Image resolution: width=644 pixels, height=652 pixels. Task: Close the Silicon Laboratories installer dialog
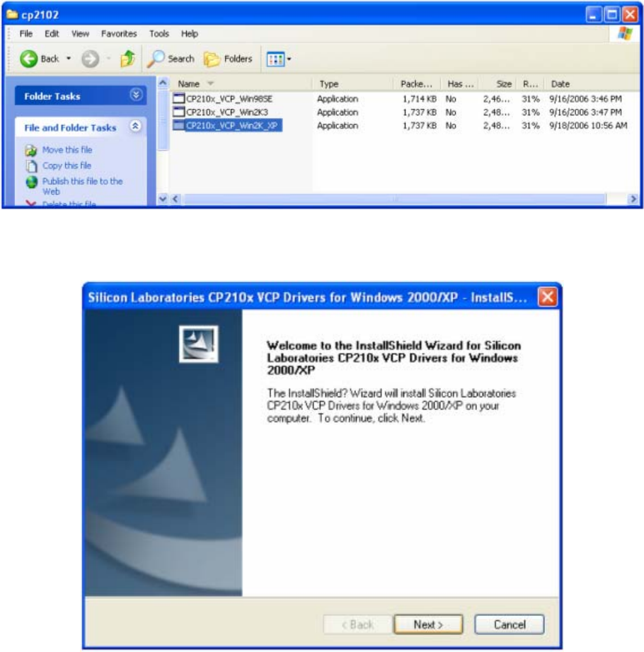pyautogui.click(x=548, y=297)
